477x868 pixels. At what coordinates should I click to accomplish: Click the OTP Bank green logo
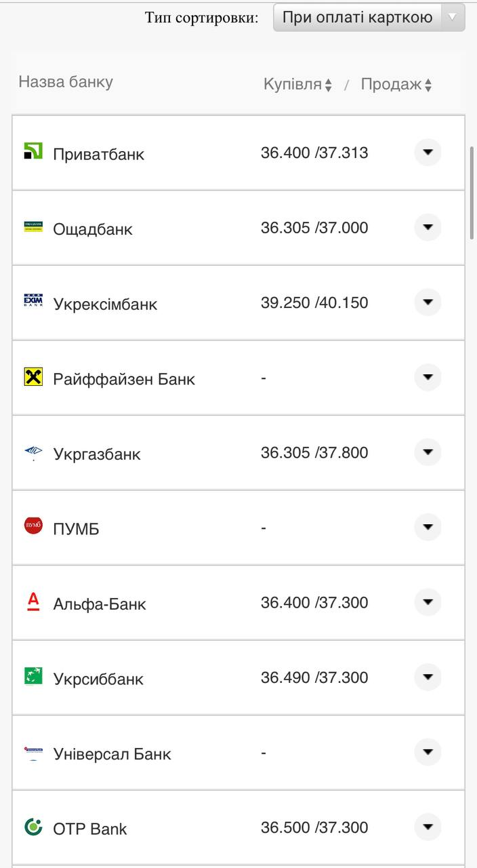(x=33, y=827)
